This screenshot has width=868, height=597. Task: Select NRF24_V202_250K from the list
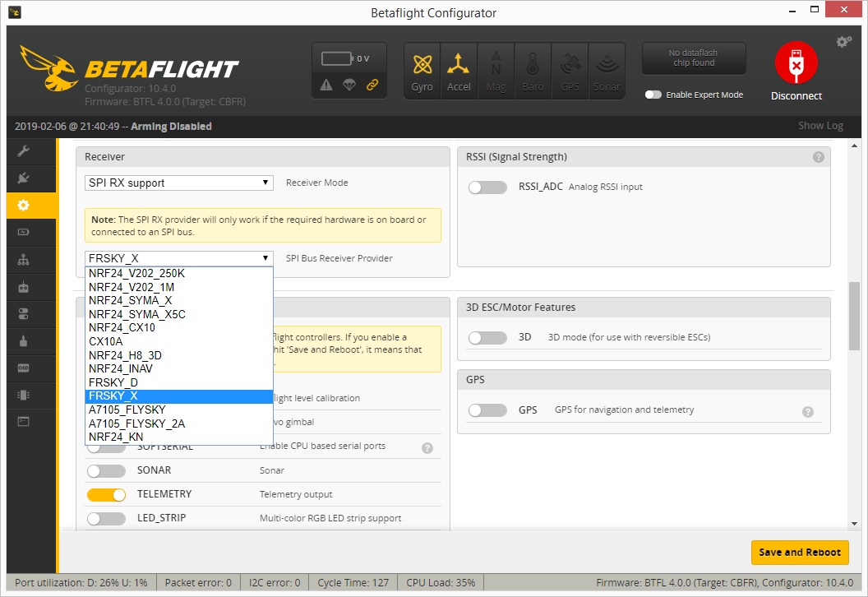tap(179, 273)
